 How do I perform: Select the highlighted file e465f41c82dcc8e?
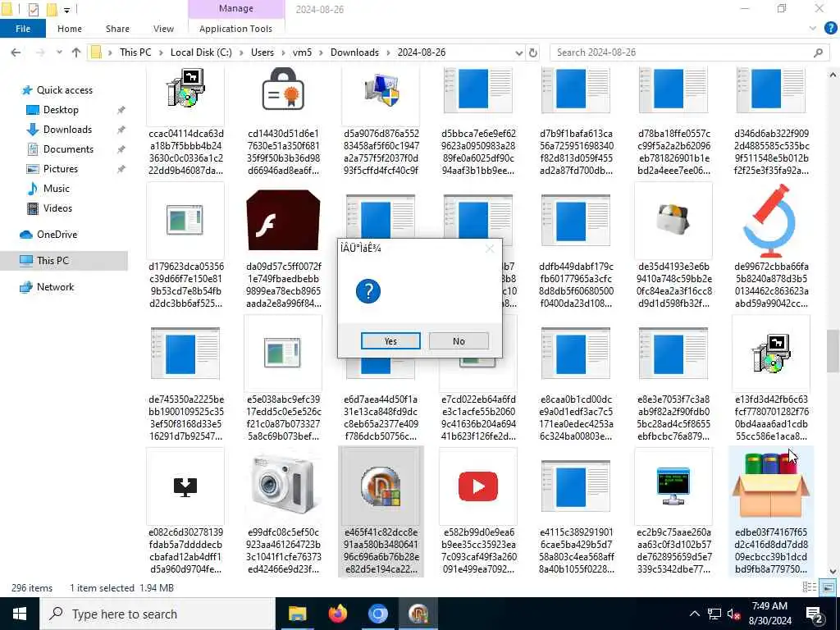click(381, 512)
